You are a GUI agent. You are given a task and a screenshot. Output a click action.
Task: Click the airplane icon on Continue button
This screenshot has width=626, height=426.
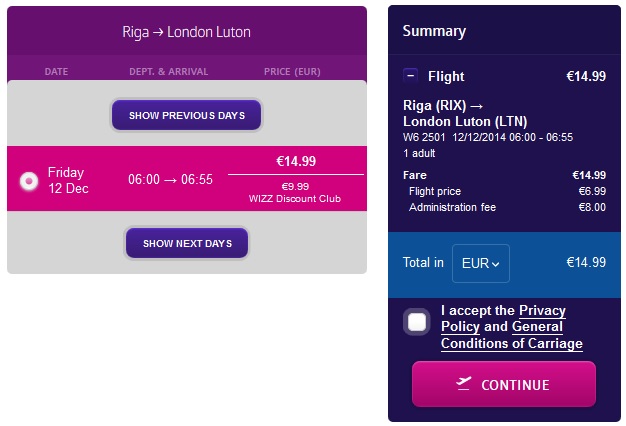(x=464, y=384)
